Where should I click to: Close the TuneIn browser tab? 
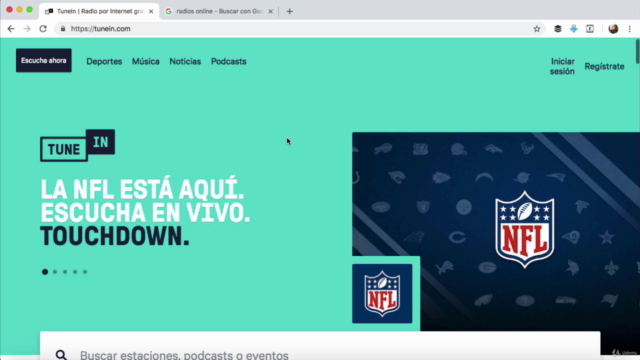pyautogui.click(x=151, y=11)
